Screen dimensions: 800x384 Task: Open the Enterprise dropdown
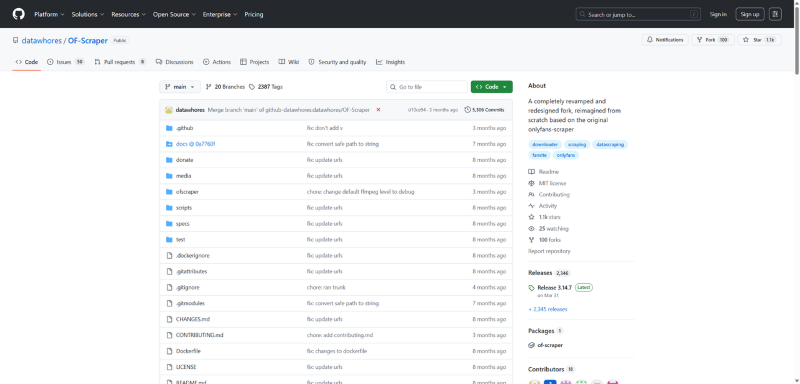[x=220, y=14]
